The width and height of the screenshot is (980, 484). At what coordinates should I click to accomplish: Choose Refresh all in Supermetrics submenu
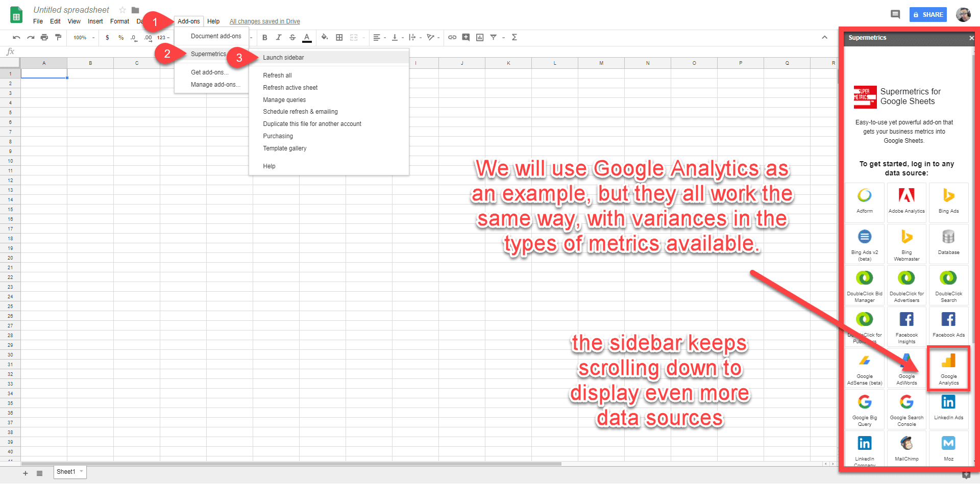pos(329,75)
